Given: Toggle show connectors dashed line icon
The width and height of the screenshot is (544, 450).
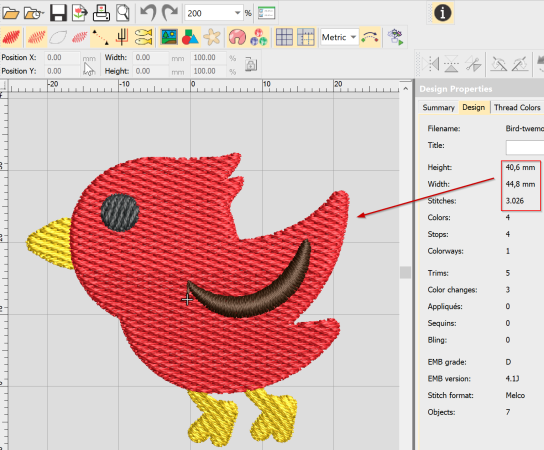Looking at the screenshot, I should point(100,37).
